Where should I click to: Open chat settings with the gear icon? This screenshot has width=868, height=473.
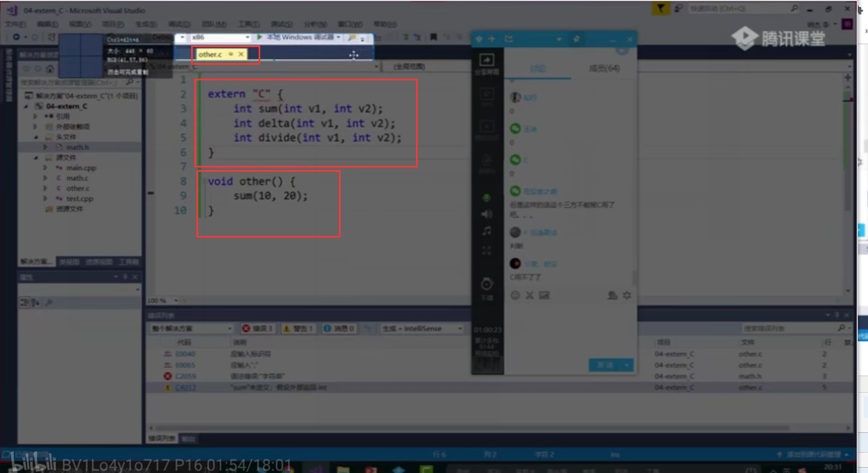click(x=627, y=295)
